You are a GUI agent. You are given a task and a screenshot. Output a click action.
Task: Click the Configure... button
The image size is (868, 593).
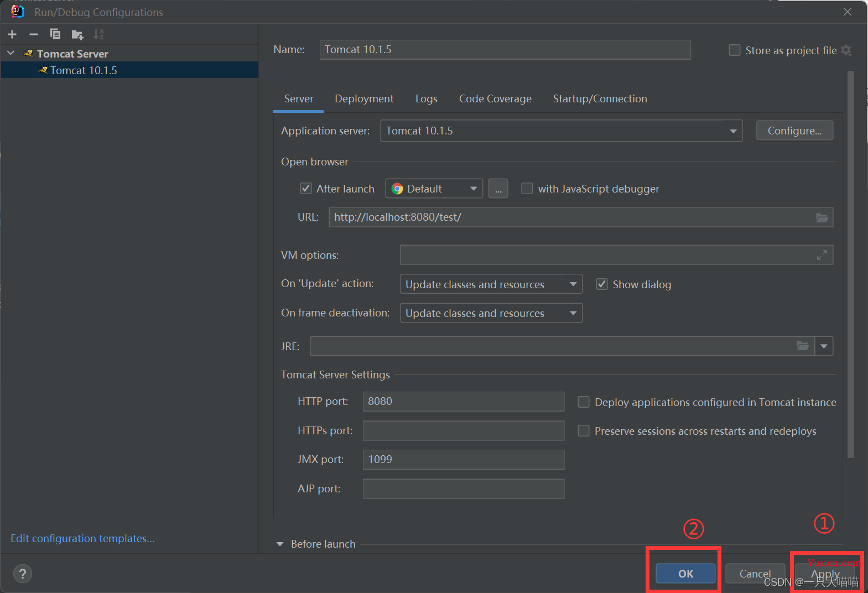pyautogui.click(x=794, y=131)
